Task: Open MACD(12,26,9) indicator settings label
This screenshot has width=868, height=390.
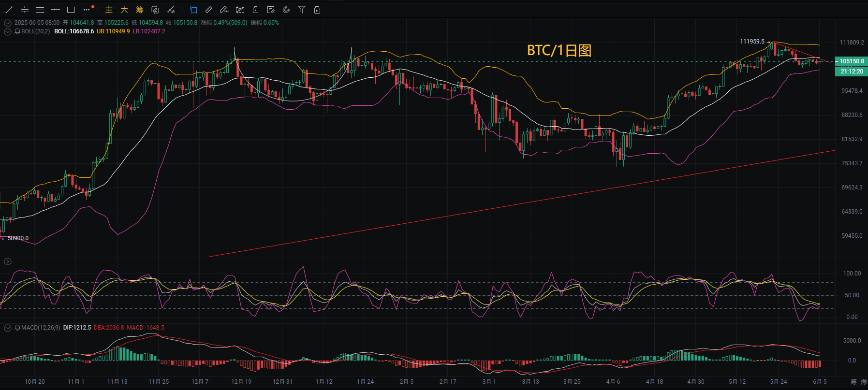Action: point(41,328)
